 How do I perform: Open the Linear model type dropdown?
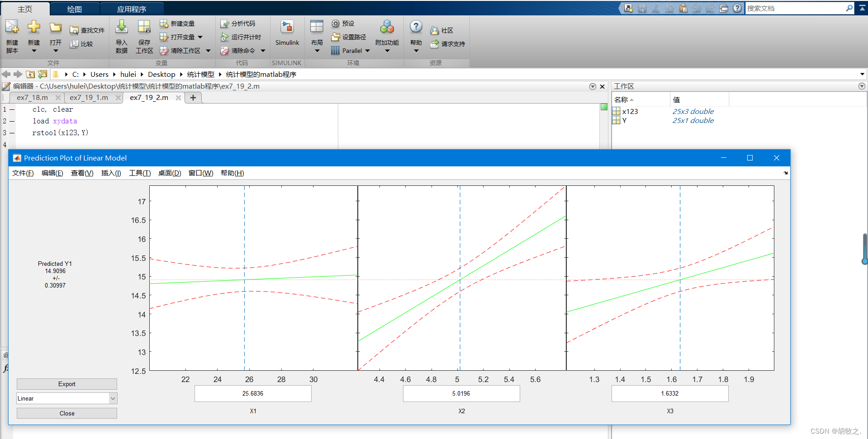113,398
